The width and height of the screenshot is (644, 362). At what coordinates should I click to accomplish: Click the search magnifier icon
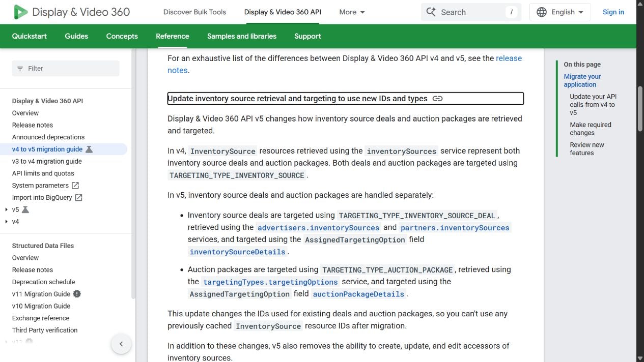pyautogui.click(x=431, y=12)
